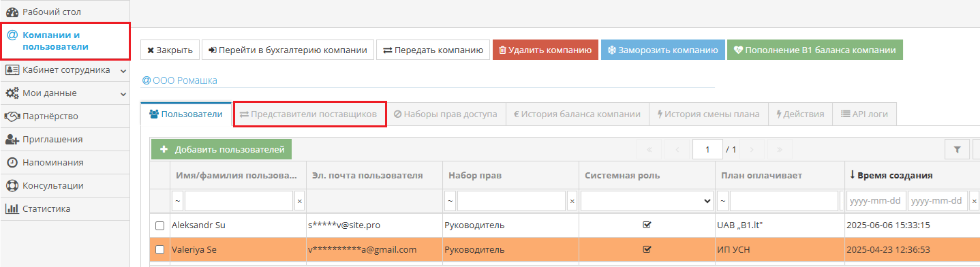This screenshot has width=980, height=267.
Task: Click the Напоминания clock icon
Action: [x=12, y=162]
